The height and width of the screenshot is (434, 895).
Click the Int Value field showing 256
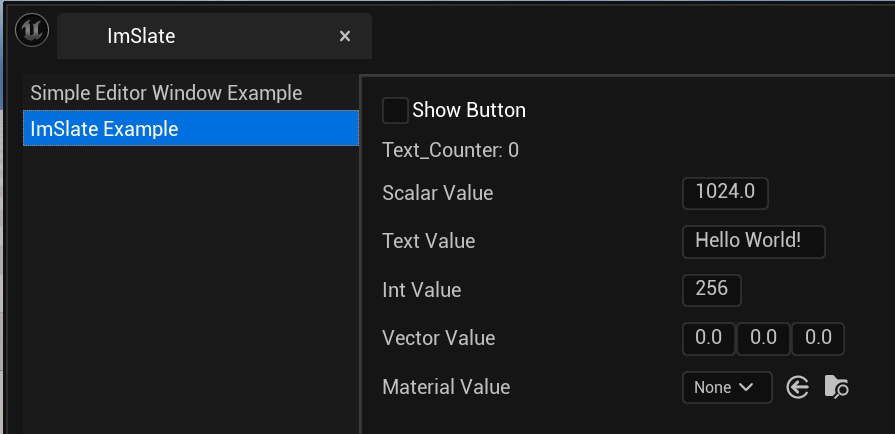[712, 290]
